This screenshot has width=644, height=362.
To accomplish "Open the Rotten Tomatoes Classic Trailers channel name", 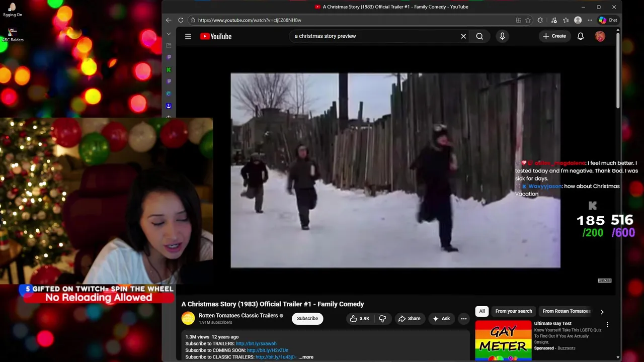I will tap(238, 316).
